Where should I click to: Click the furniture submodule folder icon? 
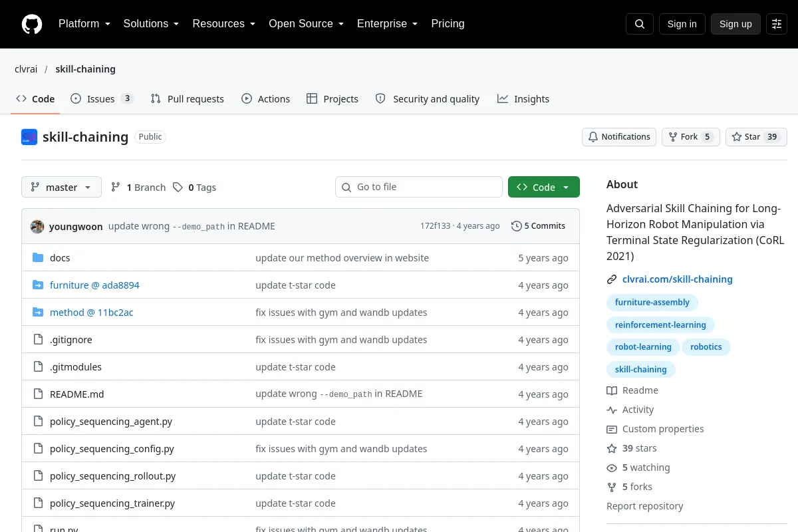[38, 285]
